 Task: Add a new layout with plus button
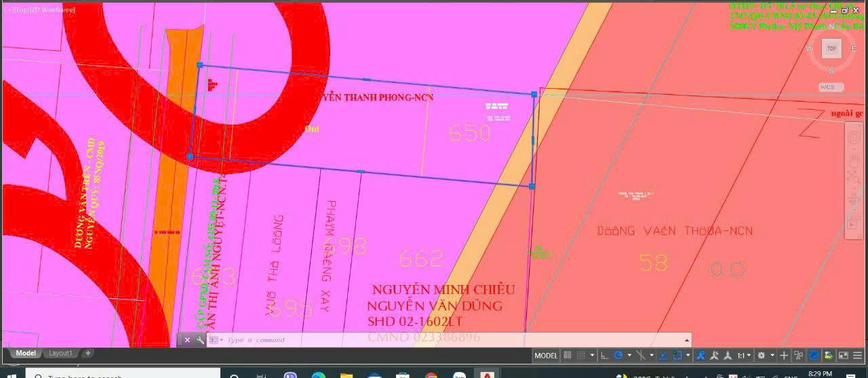[x=87, y=353]
